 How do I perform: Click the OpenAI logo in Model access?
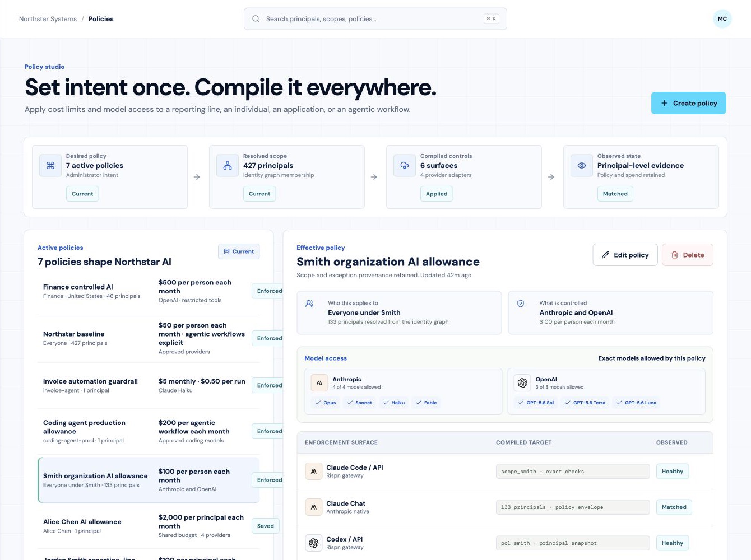pyautogui.click(x=522, y=383)
